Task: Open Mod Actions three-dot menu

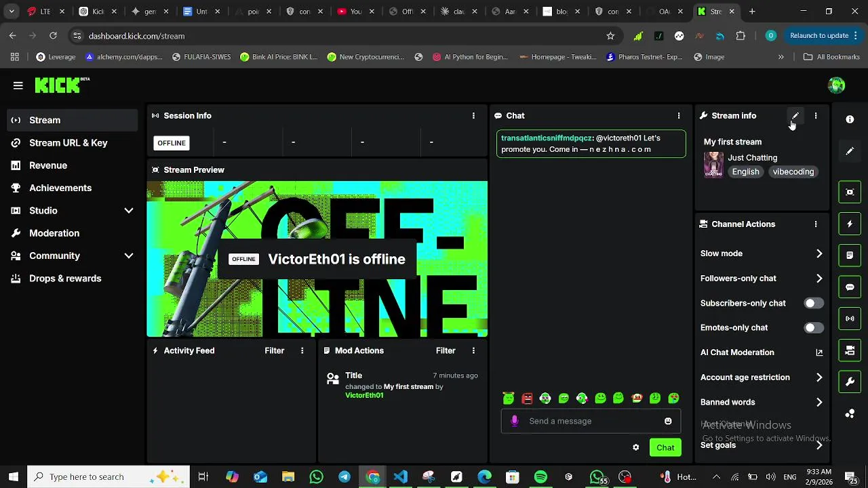Action: 473,350
